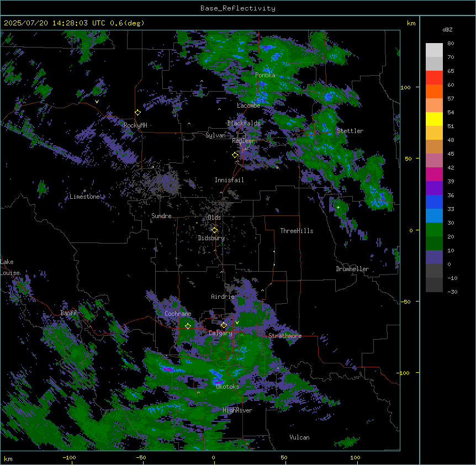The height and width of the screenshot is (465, 476).
Task: Select the magenta 39-42 dBZ legend swatch
Action: tap(434, 174)
